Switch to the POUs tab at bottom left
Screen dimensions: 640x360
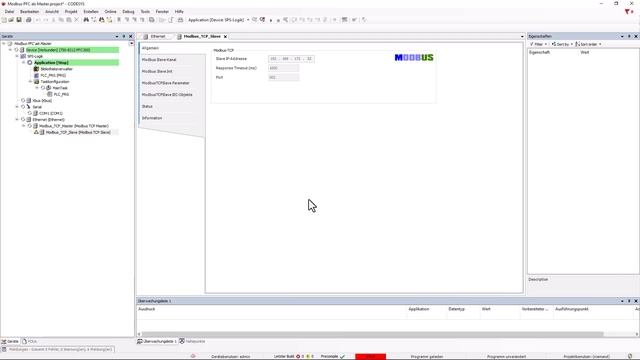tap(29, 341)
